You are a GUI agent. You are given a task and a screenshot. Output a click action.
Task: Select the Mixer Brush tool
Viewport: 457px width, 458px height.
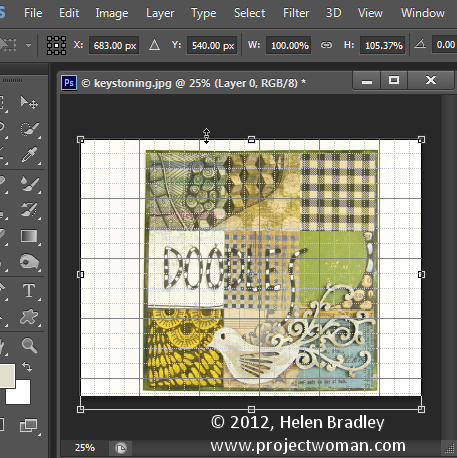(x=29, y=183)
